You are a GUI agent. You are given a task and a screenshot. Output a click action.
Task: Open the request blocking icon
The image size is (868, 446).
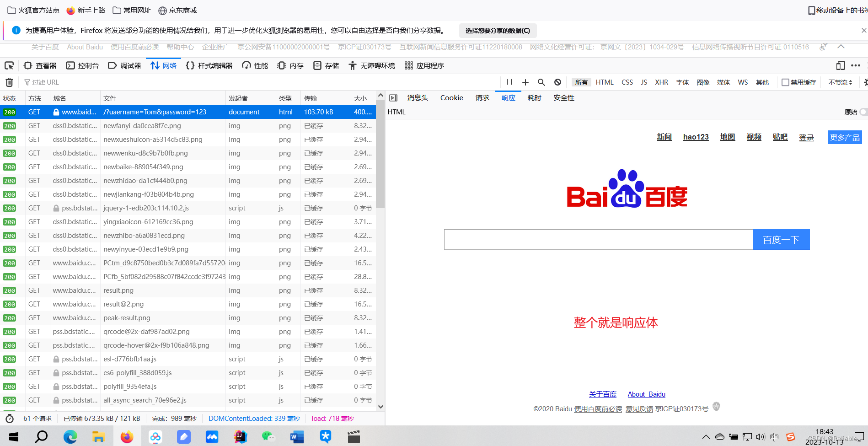557,82
